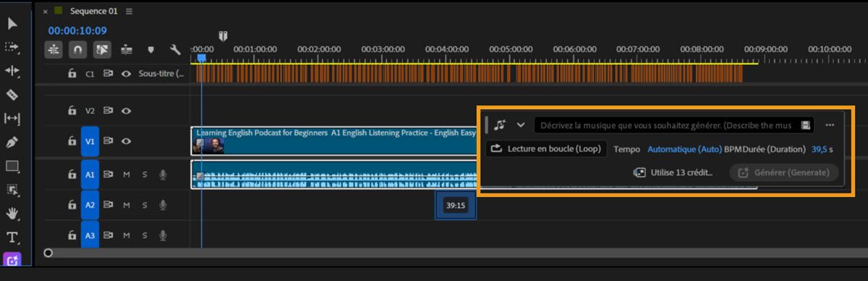Click the Générer (Generate) button
This screenshot has width=868, height=281.
784,172
